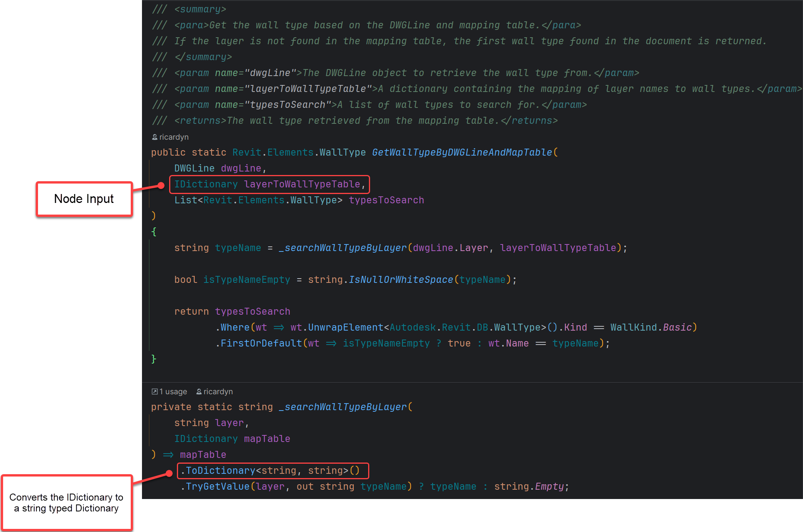The height and width of the screenshot is (532, 803).
Task: Click the green closing brace of the method
Action: pyautogui.click(x=154, y=359)
